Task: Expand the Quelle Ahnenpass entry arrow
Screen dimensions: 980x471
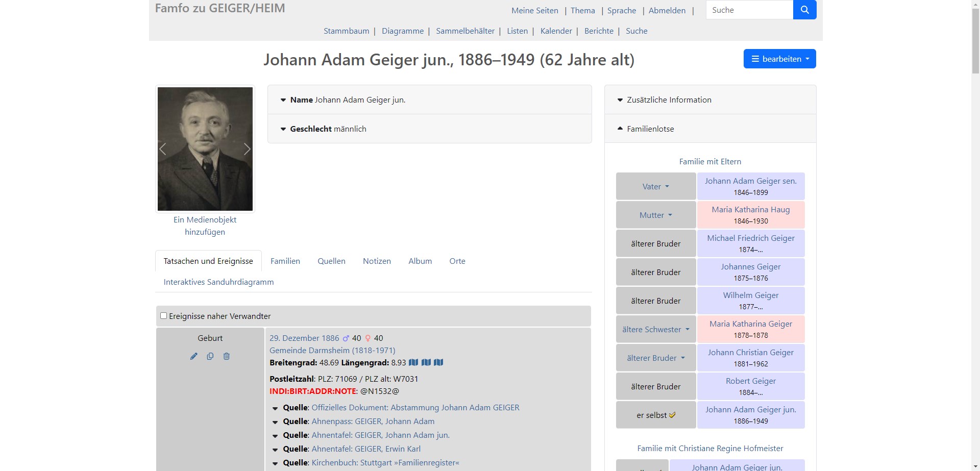Action: point(275,422)
